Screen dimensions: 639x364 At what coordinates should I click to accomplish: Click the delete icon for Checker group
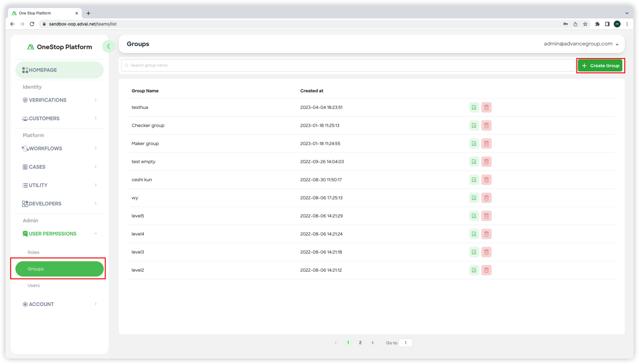click(486, 125)
